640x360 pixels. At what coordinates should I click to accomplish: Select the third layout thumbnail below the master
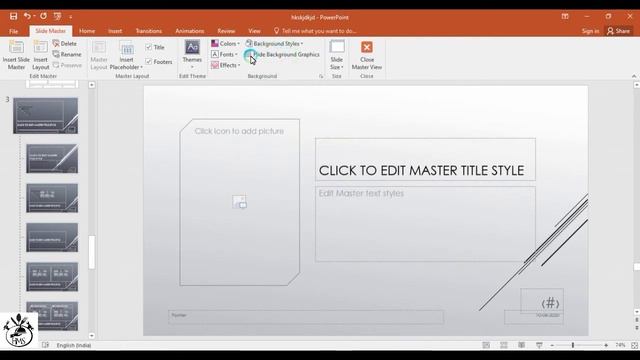pyautogui.click(x=52, y=238)
